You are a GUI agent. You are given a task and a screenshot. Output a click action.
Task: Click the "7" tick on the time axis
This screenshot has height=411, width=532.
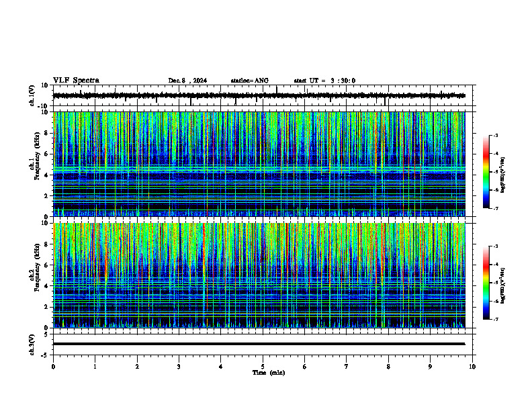click(x=347, y=367)
